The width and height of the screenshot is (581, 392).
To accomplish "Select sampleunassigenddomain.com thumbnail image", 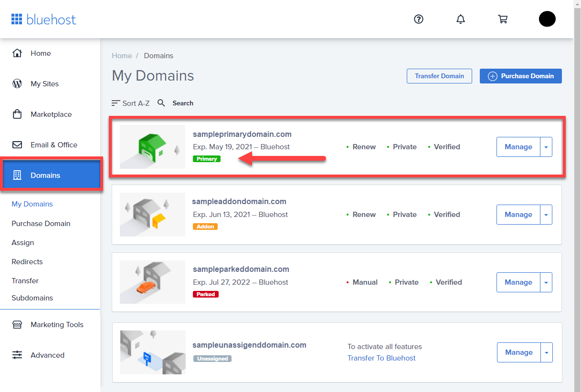I will click(153, 352).
